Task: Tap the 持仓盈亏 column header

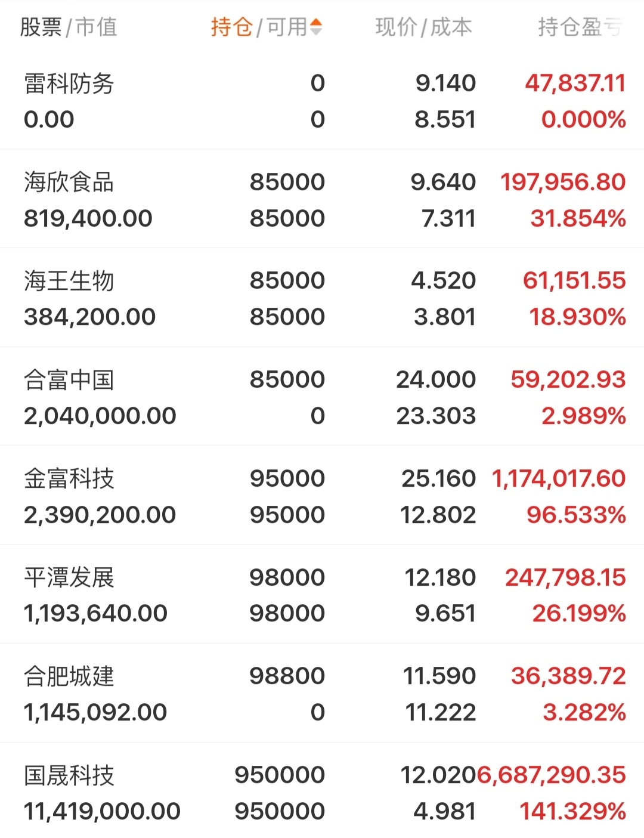Action: [580, 27]
